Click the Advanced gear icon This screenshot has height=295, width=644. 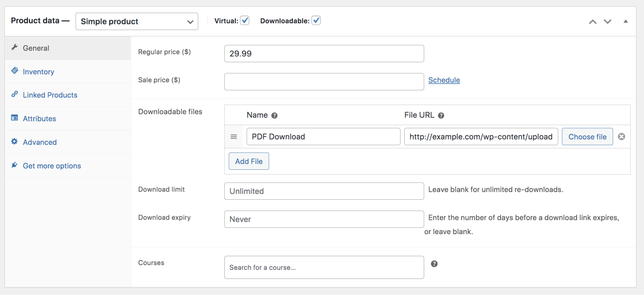pyautogui.click(x=14, y=141)
